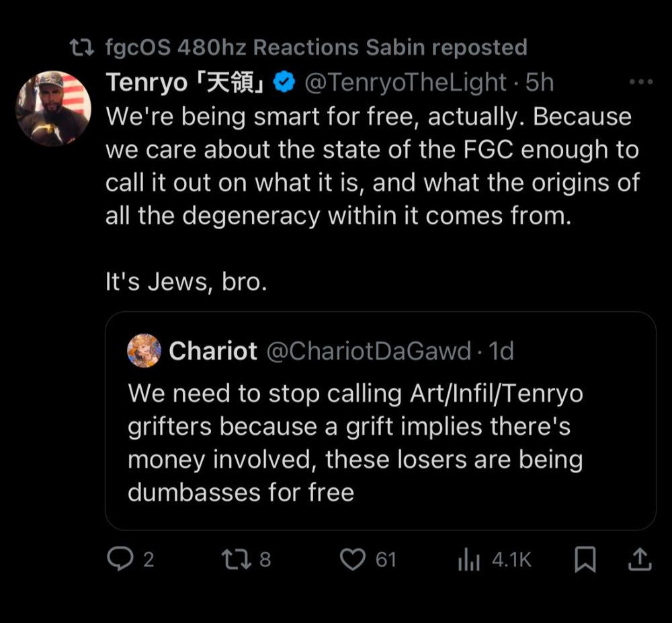Click the 4.1K views count

pyautogui.click(x=511, y=560)
